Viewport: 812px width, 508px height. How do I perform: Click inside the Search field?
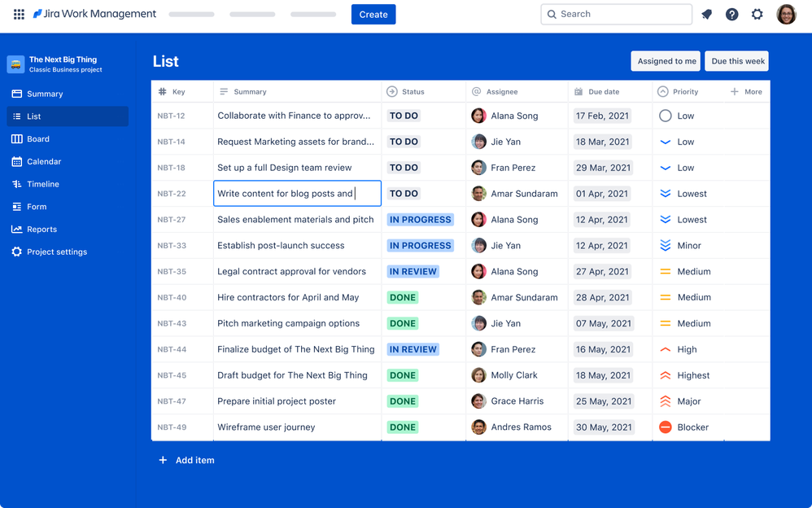tap(616, 14)
